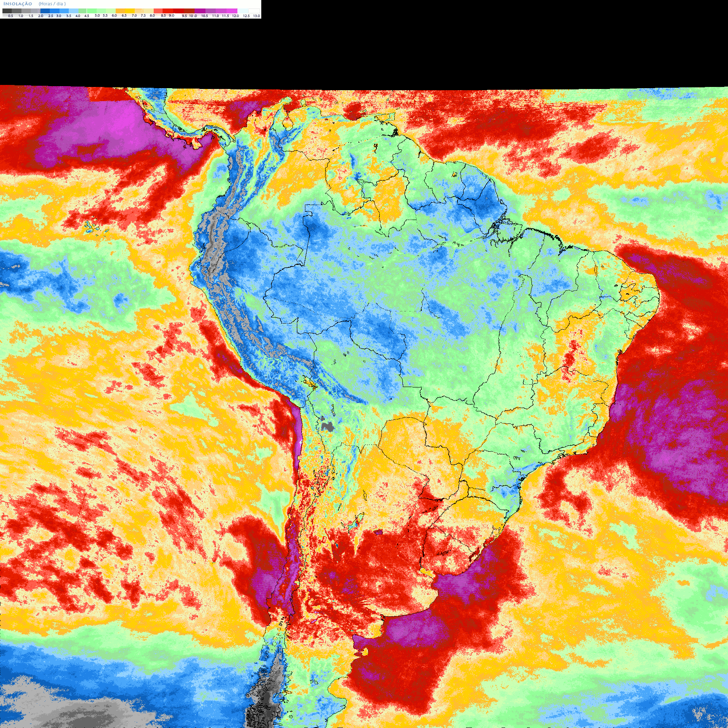Screen dimensions: 728x728
Task: Click the bright yellow legend swatch
Action: point(130,11)
